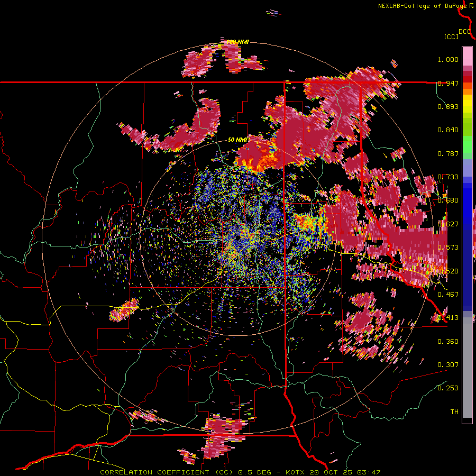The image size is (476, 476).
Task: Select the 0.413 legend value
Action: (x=448, y=318)
